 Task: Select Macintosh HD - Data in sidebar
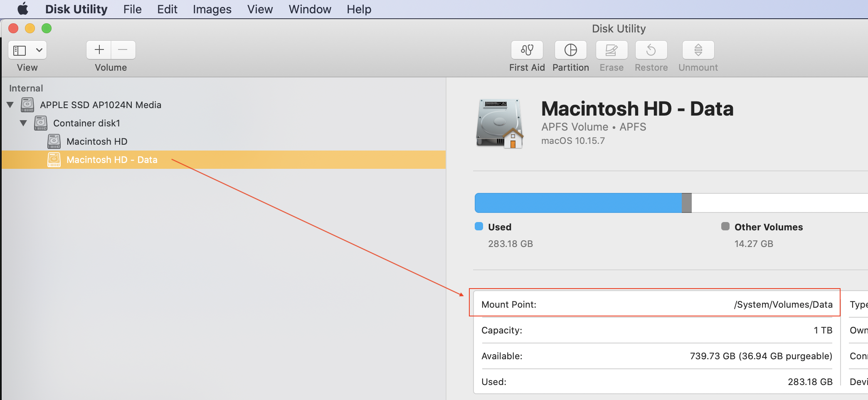tap(224, 160)
